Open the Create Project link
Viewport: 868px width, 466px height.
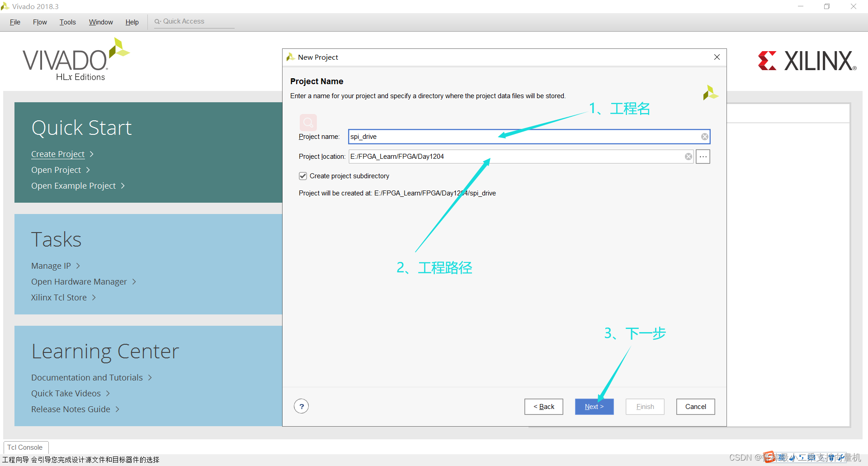(x=58, y=154)
